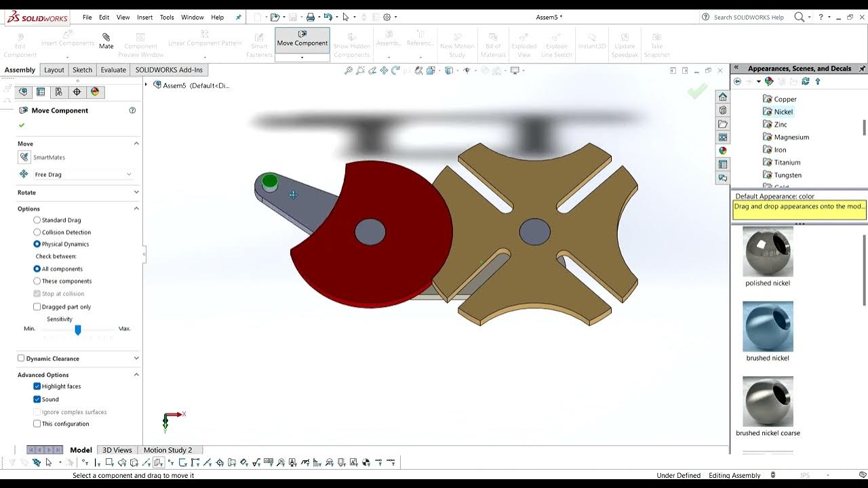Click the View Settings monitor icon
868x488 pixels.
coord(515,70)
